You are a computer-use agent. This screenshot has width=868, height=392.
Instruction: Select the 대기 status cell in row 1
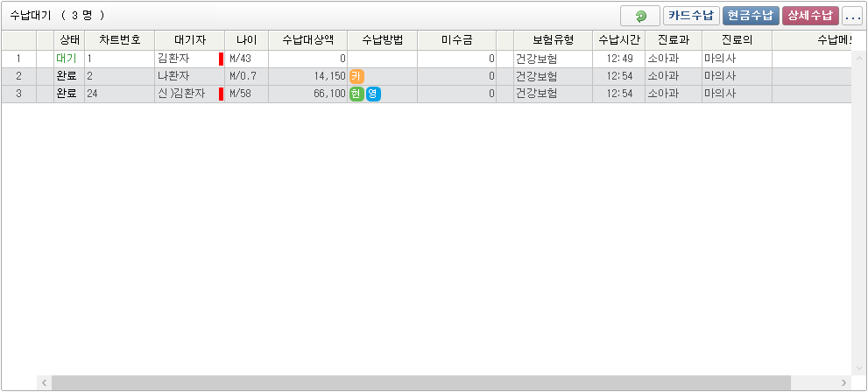pyautogui.click(x=67, y=59)
